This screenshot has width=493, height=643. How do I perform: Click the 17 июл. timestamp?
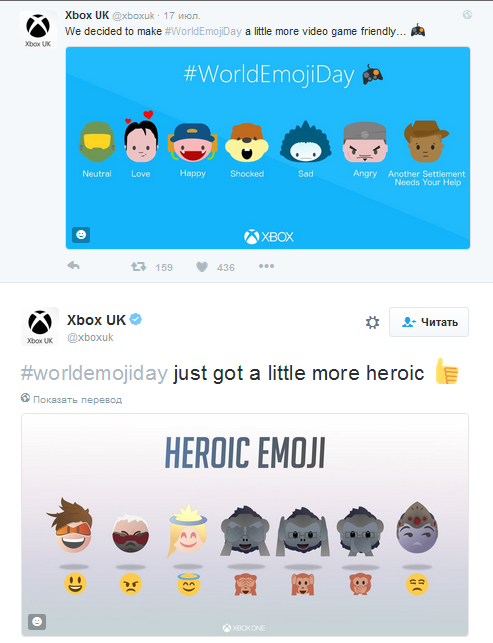click(x=182, y=16)
